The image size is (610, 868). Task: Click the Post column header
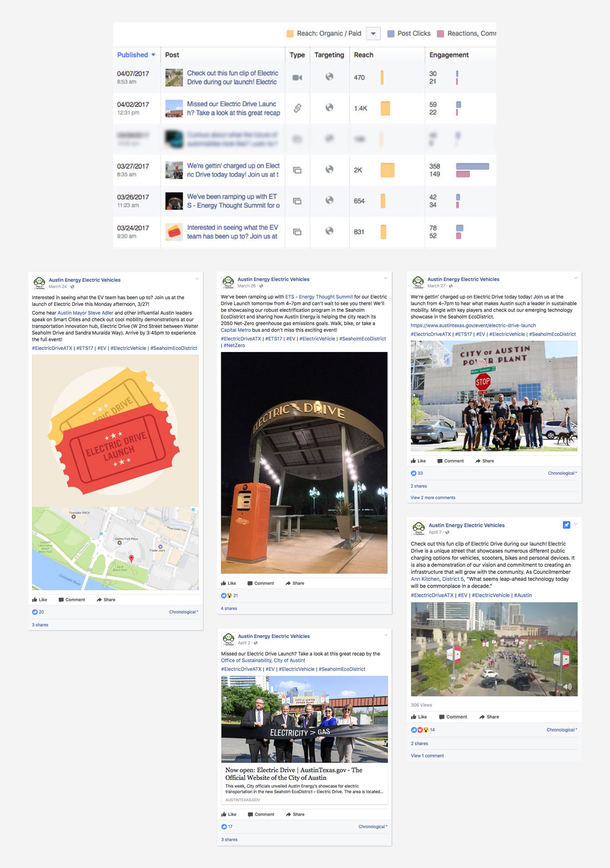(x=172, y=55)
